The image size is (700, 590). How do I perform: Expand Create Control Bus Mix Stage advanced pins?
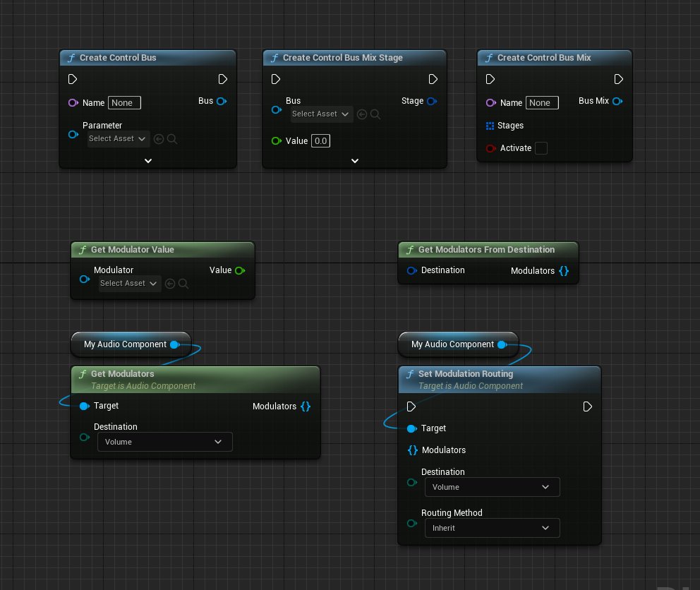(x=355, y=161)
